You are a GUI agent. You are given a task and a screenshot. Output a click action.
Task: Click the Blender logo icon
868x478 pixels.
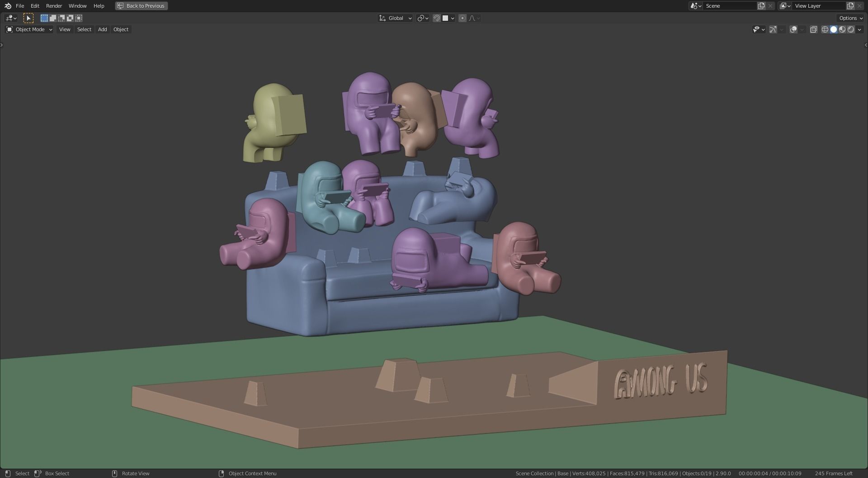point(8,6)
